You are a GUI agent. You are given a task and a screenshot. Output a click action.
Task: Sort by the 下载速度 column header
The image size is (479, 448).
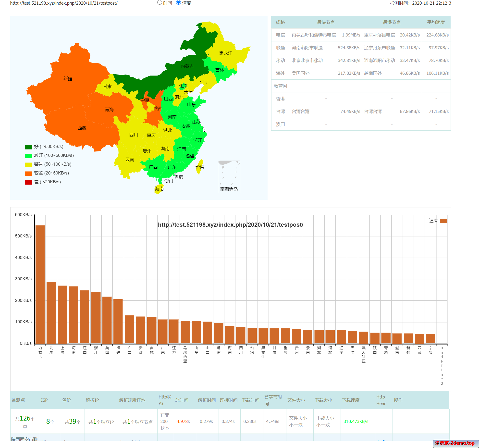pos(351,400)
